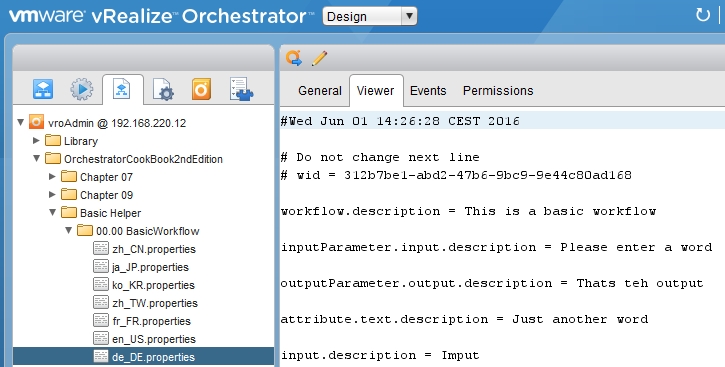This screenshot has width=725, height=367.
Task: Select the Resources view tab icon
Action: [122, 88]
